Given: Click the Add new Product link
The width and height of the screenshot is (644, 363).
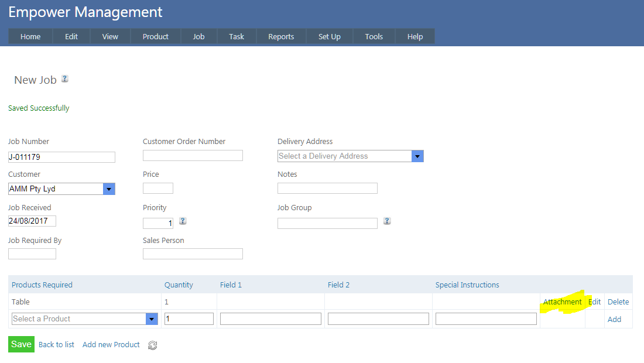Looking at the screenshot, I should click(x=111, y=344).
